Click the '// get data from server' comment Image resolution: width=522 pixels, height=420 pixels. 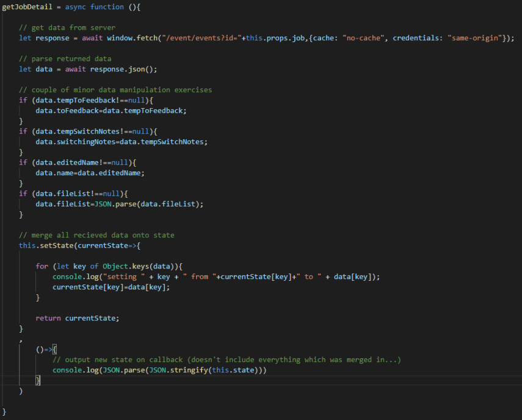click(67, 27)
